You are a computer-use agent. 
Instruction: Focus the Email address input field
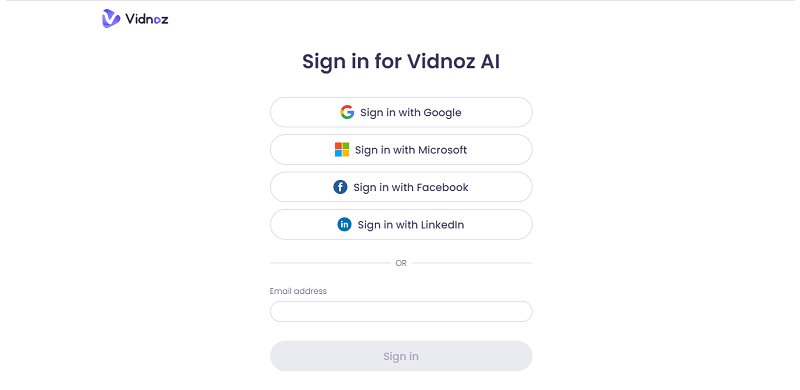pos(401,311)
